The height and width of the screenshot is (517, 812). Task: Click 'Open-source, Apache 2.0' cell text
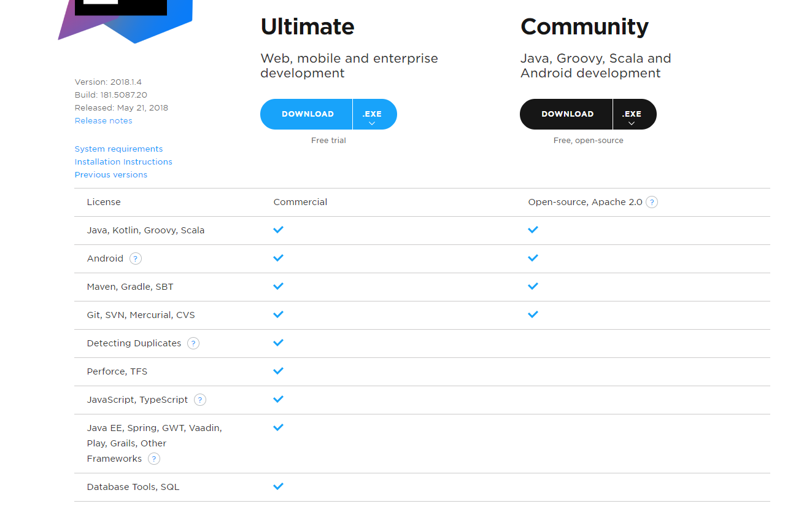[x=585, y=202]
